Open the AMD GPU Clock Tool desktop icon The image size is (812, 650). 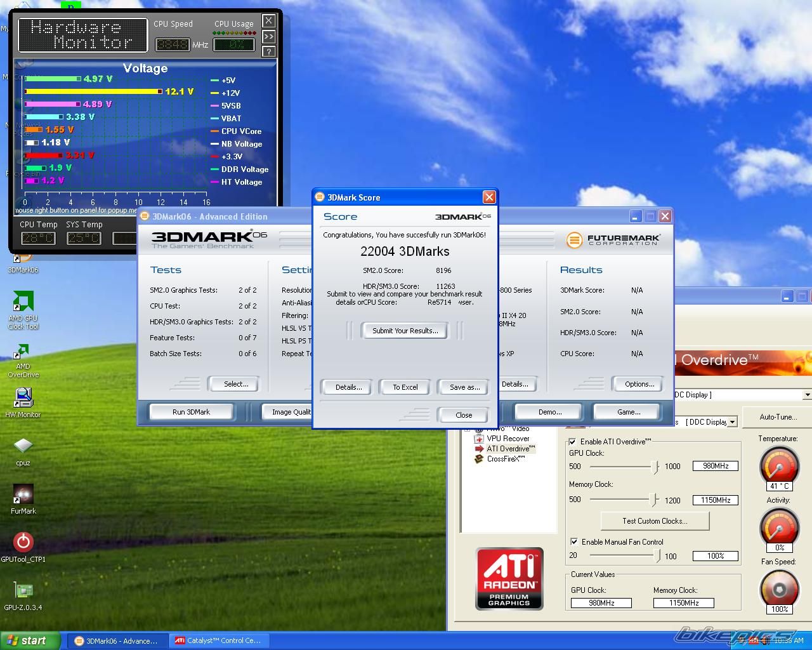[x=23, y=310]
